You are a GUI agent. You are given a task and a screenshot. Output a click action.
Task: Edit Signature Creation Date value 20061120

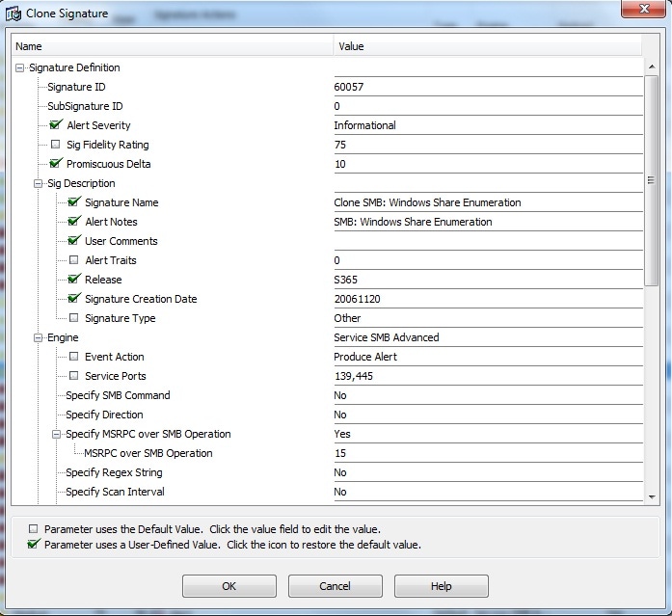tap(488, 299)
